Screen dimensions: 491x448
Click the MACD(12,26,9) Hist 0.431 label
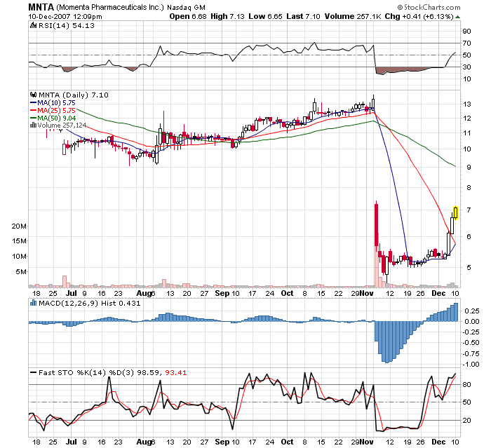pos(90,303)
